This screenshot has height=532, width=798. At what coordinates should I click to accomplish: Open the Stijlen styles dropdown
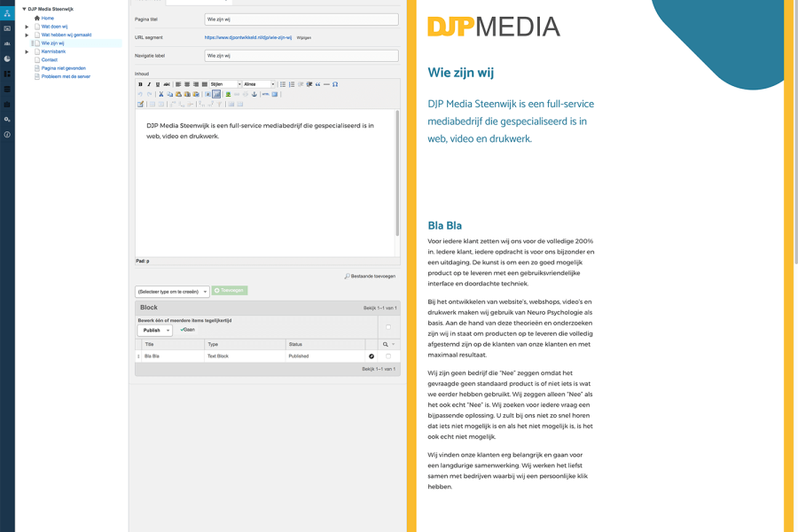[x=225, y=84]
